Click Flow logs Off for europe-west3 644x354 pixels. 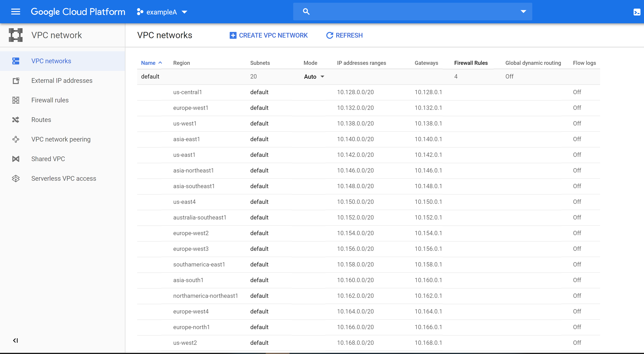pos(577,249)
